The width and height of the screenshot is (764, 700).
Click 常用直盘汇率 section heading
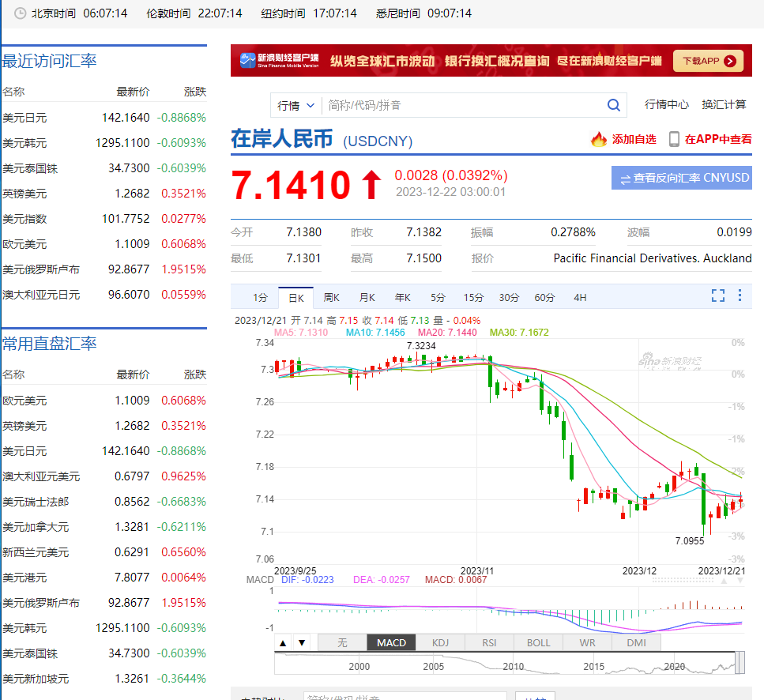[49, 344]
